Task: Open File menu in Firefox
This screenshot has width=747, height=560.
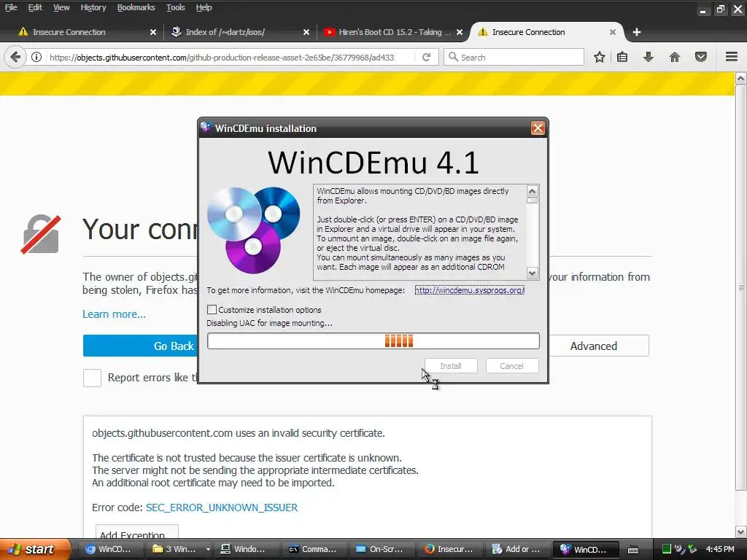Action: pyautogui.click(x=11, y=7)
